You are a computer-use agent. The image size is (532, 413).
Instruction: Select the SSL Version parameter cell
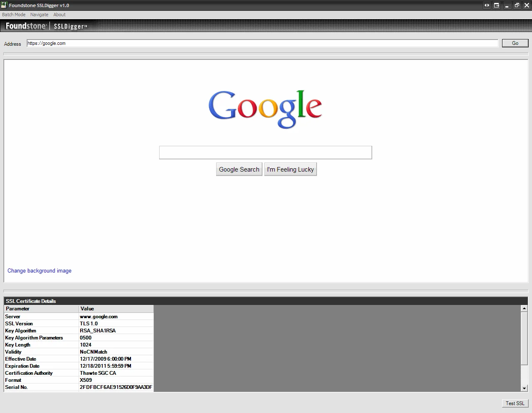(41, 324)
